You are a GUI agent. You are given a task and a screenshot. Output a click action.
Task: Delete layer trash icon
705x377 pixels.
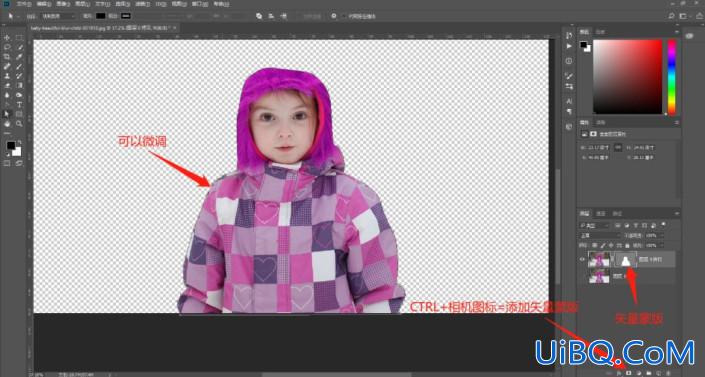[669, 373]
